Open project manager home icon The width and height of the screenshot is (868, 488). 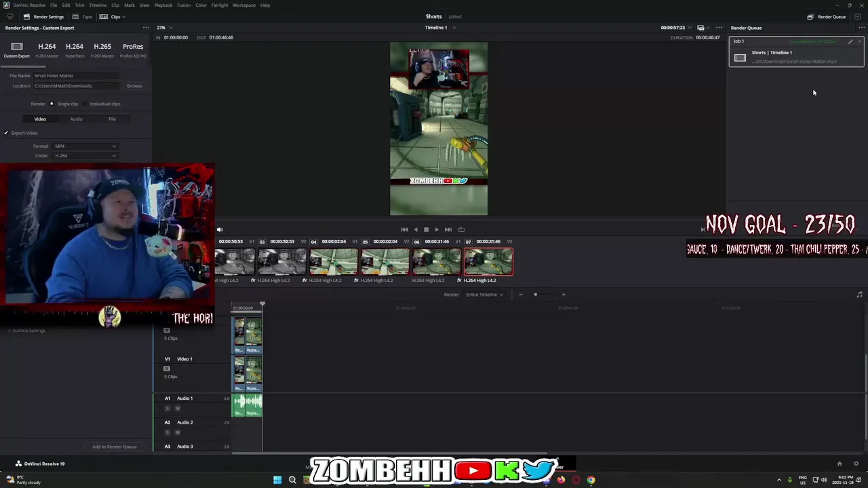tap(840, 464)
